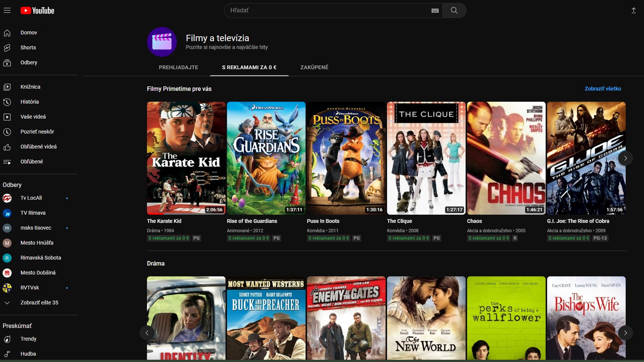Click the search magnifier button
644x362 pixels.
click(454, 10)
